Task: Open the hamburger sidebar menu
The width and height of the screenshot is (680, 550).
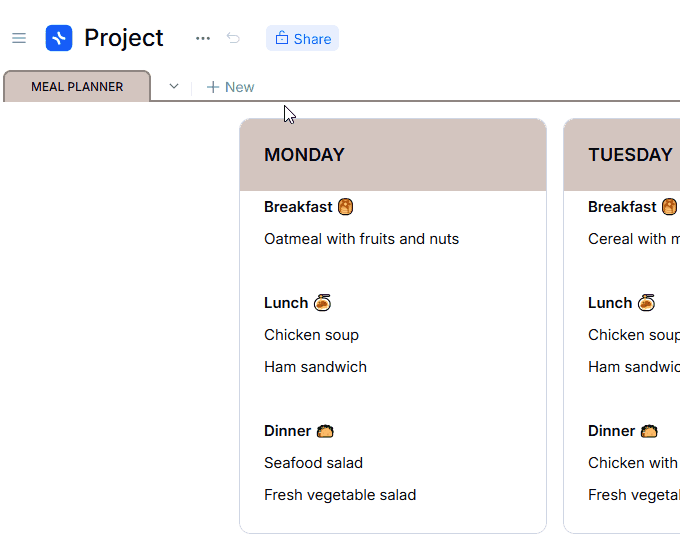Action: [x=18, y=38]
